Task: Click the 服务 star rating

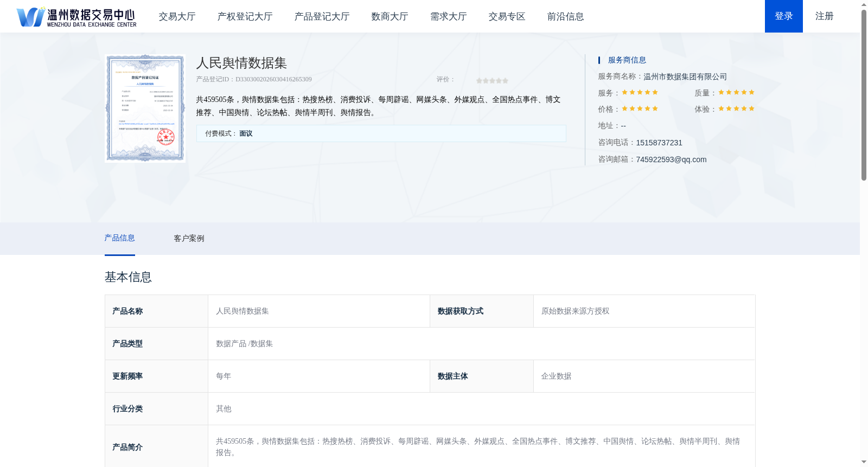Action: (640, 92)
